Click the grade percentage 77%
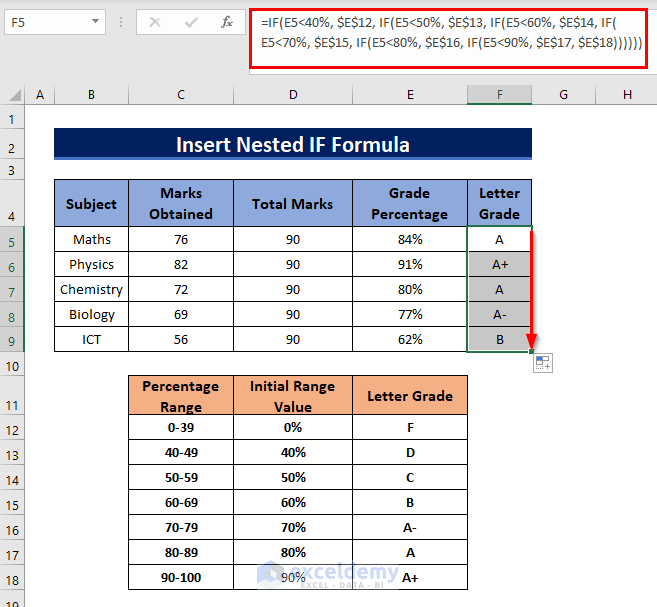Screen dimensions: 657x607 point(410,314)
